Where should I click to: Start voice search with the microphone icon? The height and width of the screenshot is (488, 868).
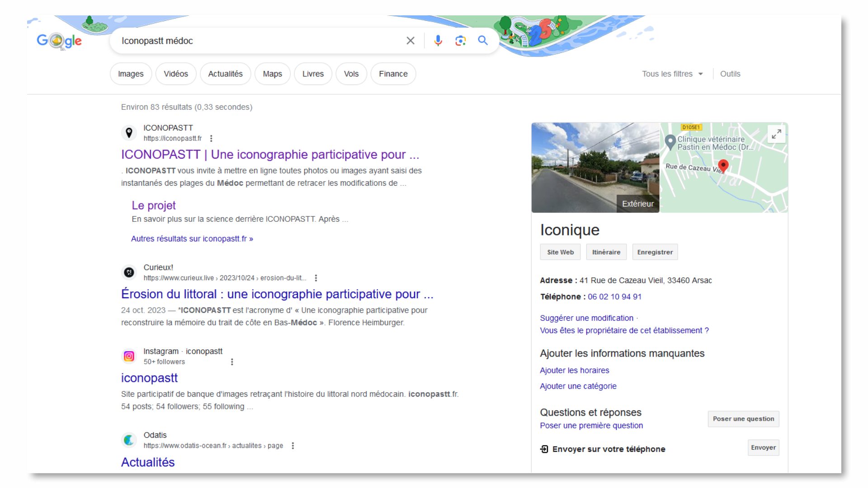(x=438, y=41)
